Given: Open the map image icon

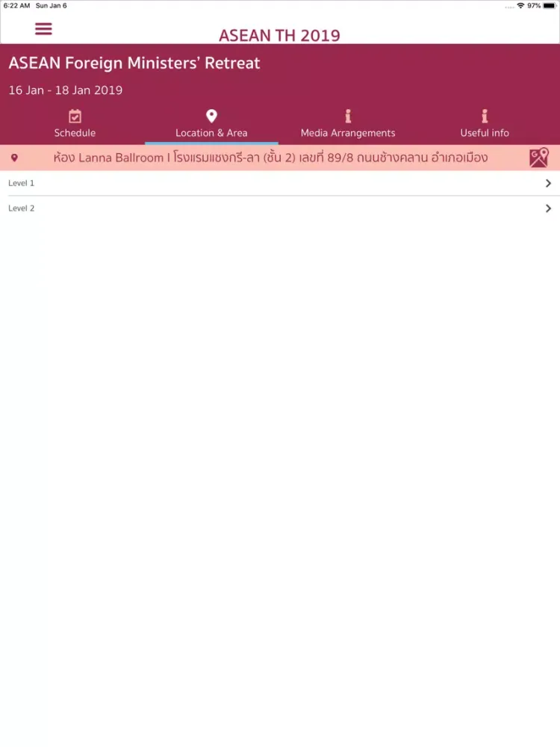Looking at the screenshot, I should tap(538, 158).
